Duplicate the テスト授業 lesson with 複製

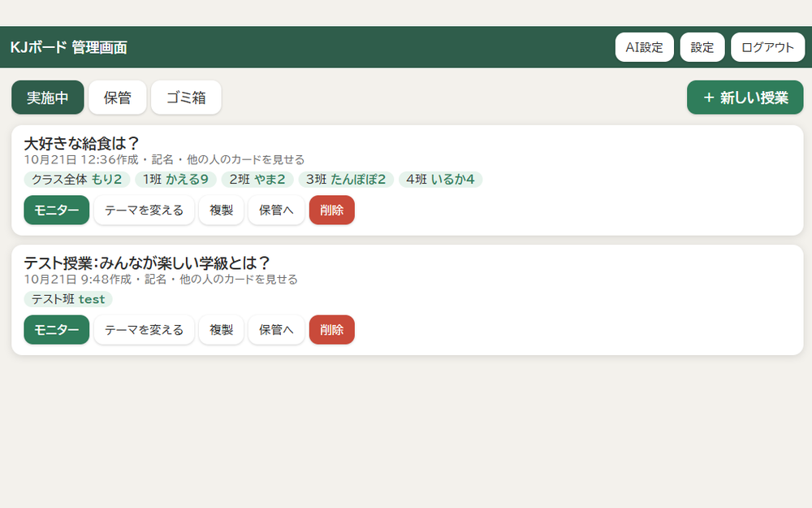tap(221, 330)
